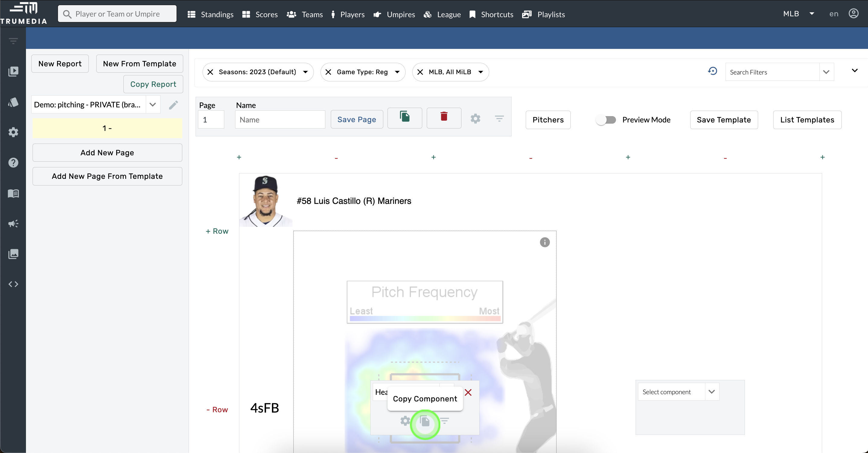Click the bookmarks shortcuts icon in navigation
The width and height of the screenshot is (868, 453).
(473, 14)
